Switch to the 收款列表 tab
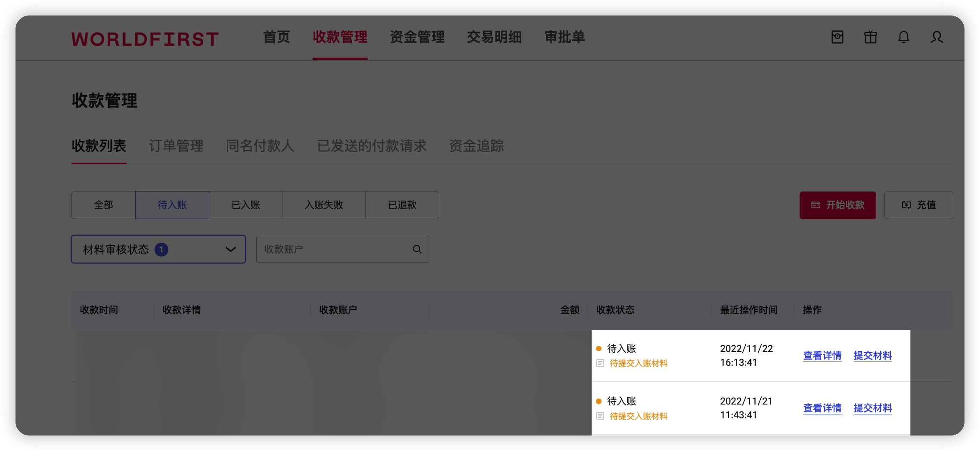 tap(99, 146)
